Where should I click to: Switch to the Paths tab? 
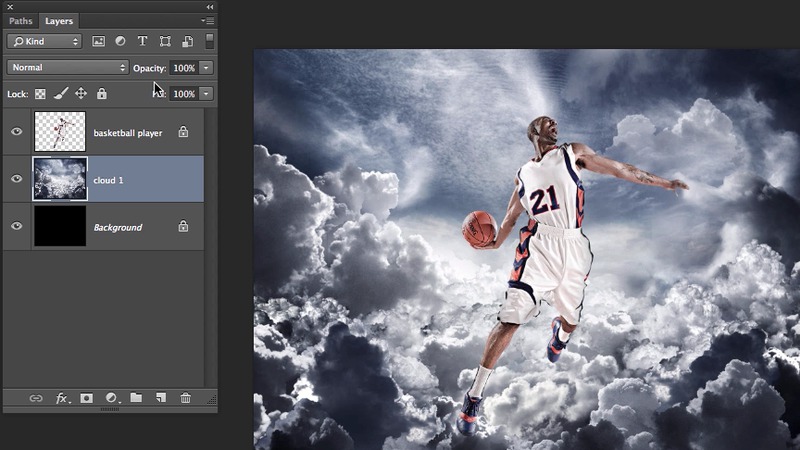click(x=20, y=20)
